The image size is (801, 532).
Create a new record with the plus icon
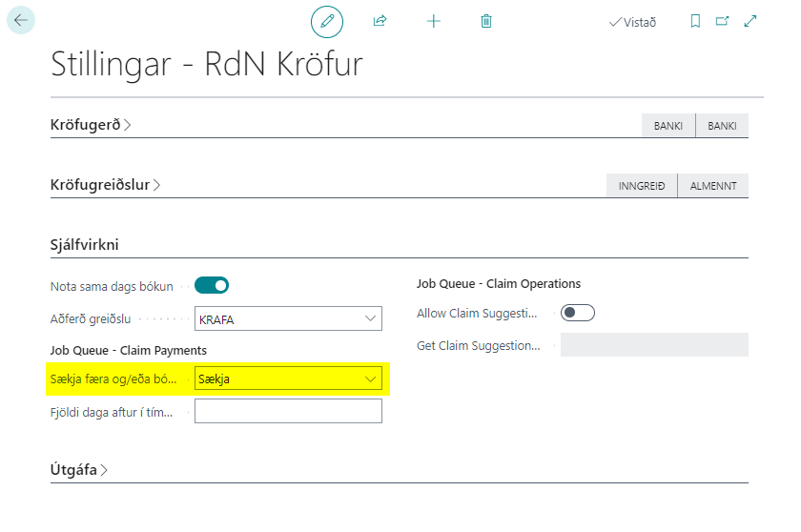434,21
